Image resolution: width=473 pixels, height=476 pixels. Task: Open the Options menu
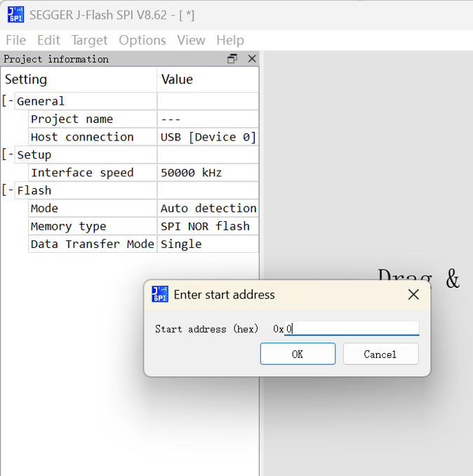tap(142, 40)
